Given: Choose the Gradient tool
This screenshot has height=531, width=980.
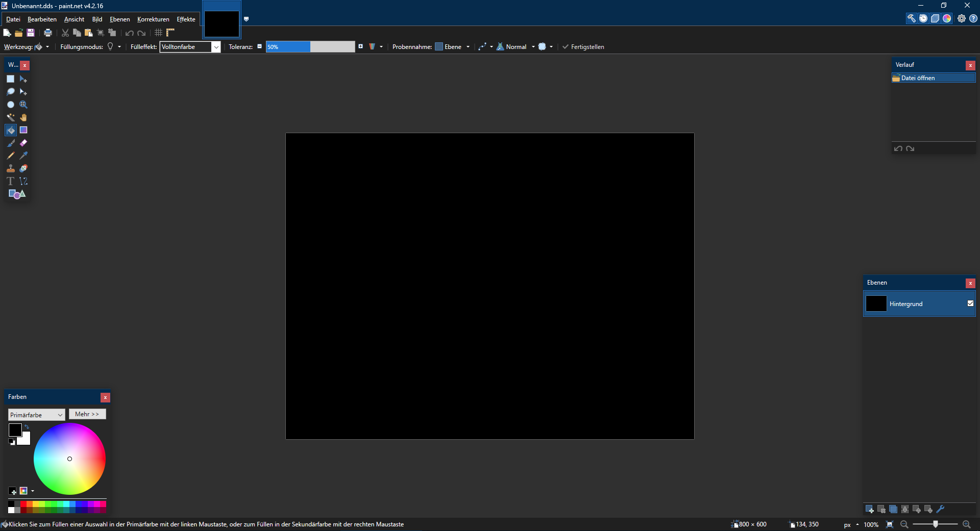Looking at the screenshot, I should tap(23, 130).
